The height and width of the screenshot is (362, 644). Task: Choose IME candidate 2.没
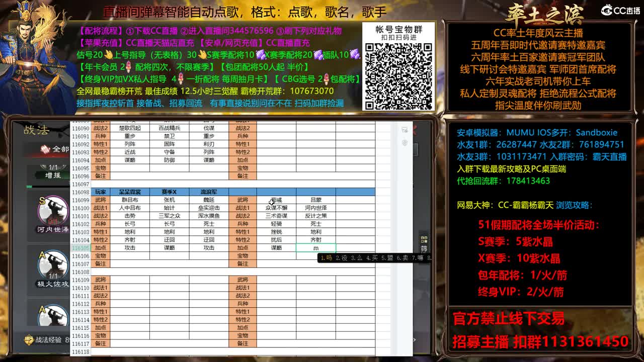coord(342,258)
